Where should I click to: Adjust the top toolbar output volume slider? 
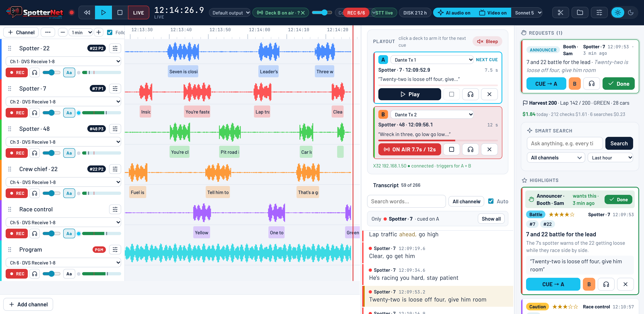pos(322,12)
